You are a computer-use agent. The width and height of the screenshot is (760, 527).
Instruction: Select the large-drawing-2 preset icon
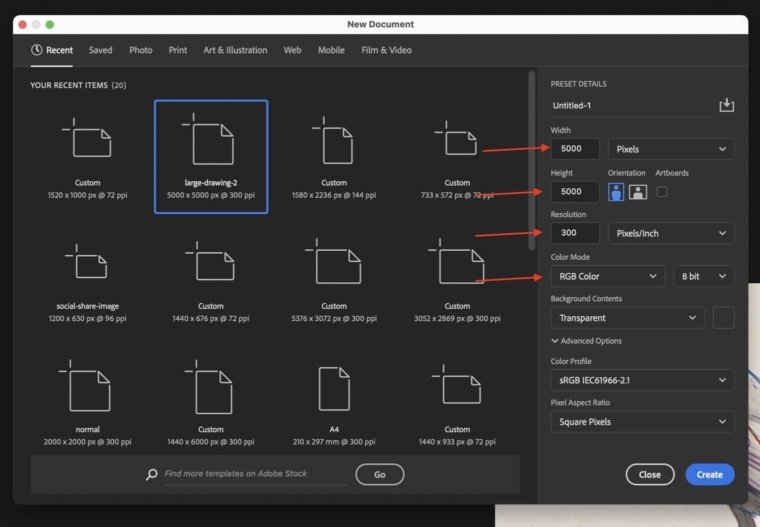tap(211, 140)
